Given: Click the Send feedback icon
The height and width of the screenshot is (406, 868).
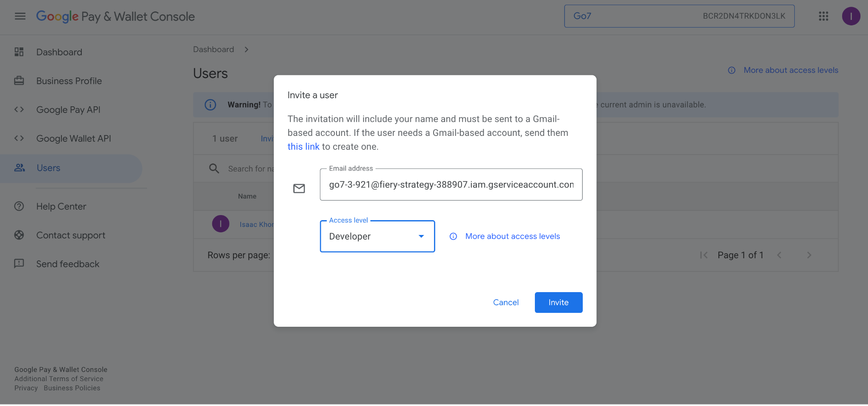Looking at the screenshot, I should coord(19,264).
